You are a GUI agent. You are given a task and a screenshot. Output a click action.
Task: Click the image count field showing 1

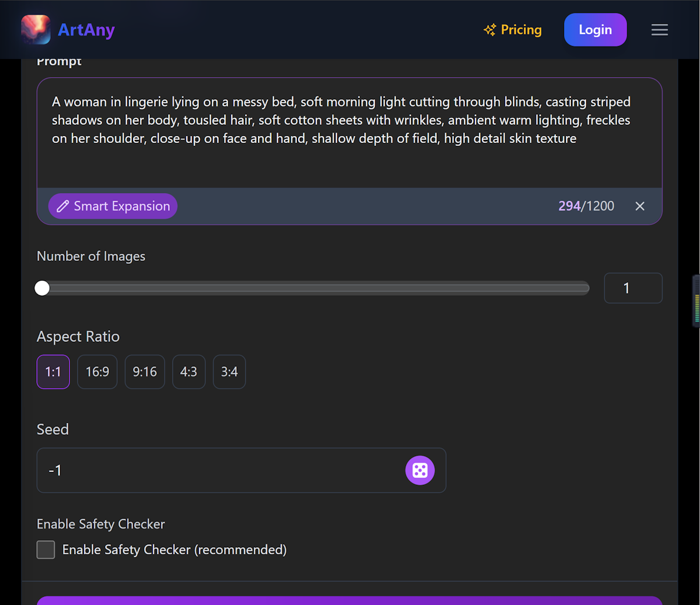(633, 288)
